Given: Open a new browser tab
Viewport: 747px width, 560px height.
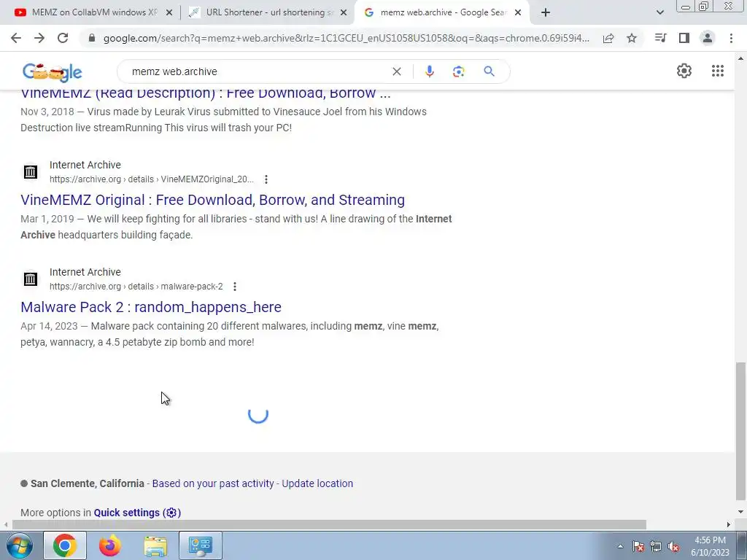Looking at the screenshot, I should 546,12.
